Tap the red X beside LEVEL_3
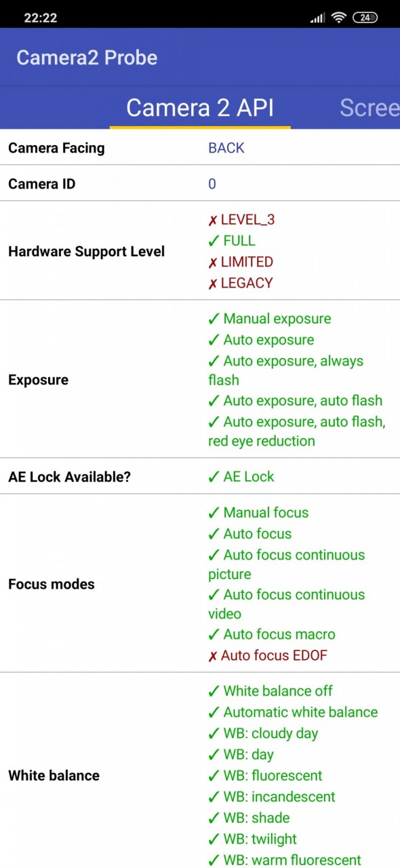This screenshot has width=400, height=868. (x=213, y=220)
